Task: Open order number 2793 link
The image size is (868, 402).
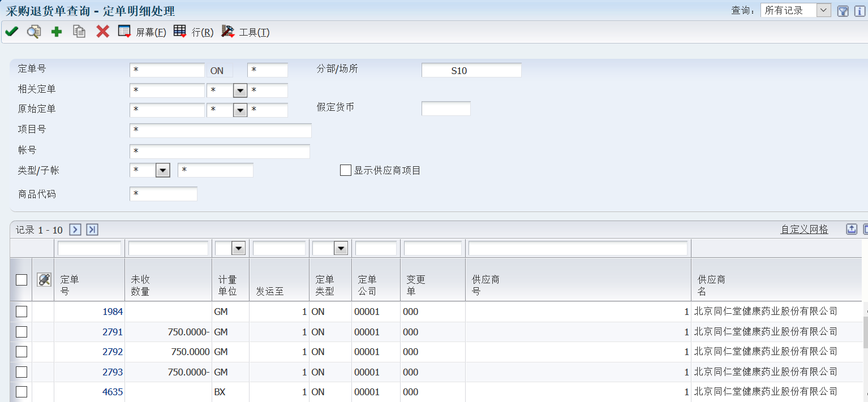Action: pyautogui.click(x=113, y=372)
